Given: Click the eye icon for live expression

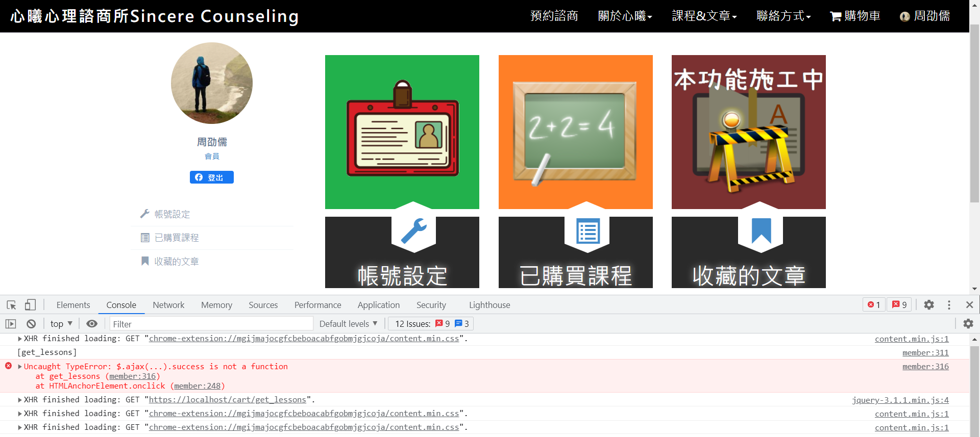Looking at the screenshot, I should click(92, 324).
